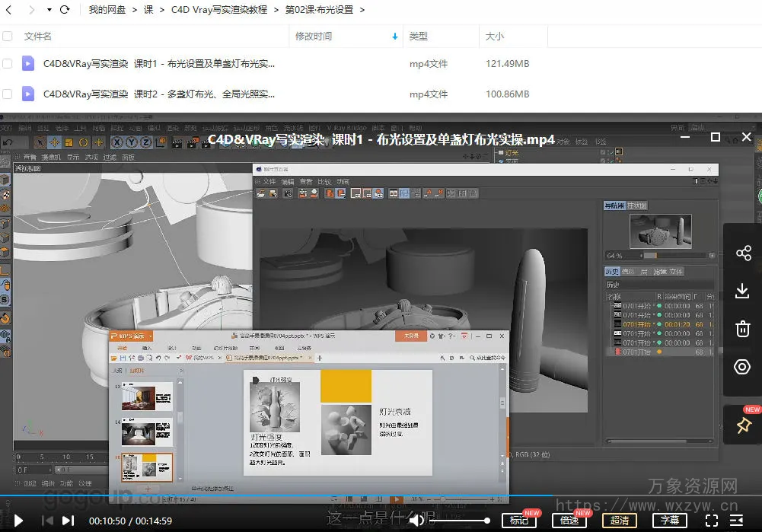
Task: Enter fullscreen mode in the video player
Action: point(711,521)
